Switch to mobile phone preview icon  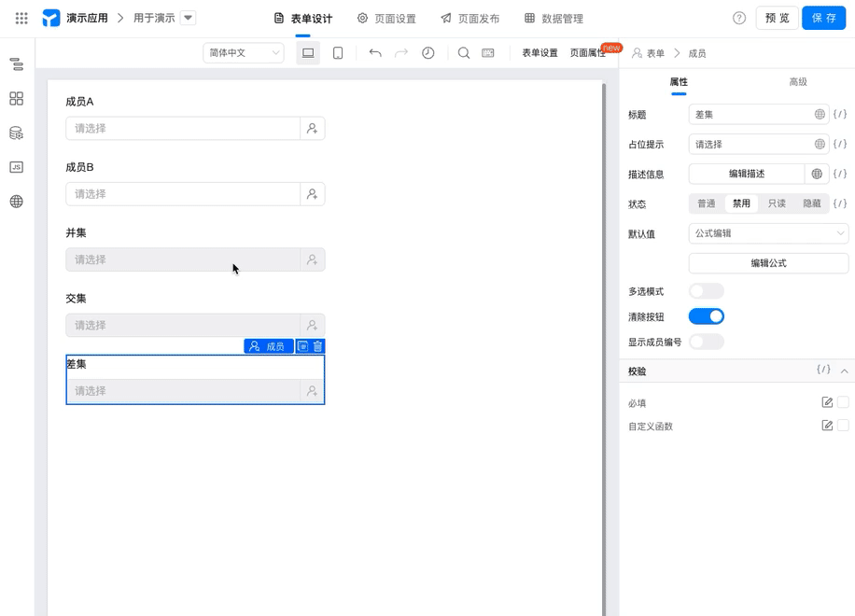[x=338, y=53]
